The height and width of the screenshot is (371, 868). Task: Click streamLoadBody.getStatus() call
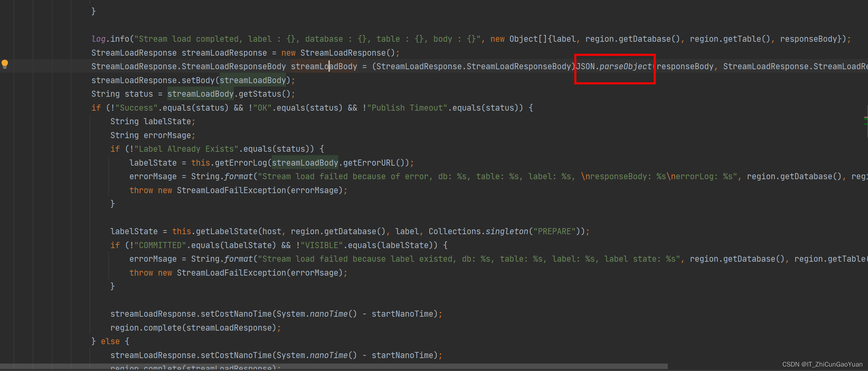229,94
